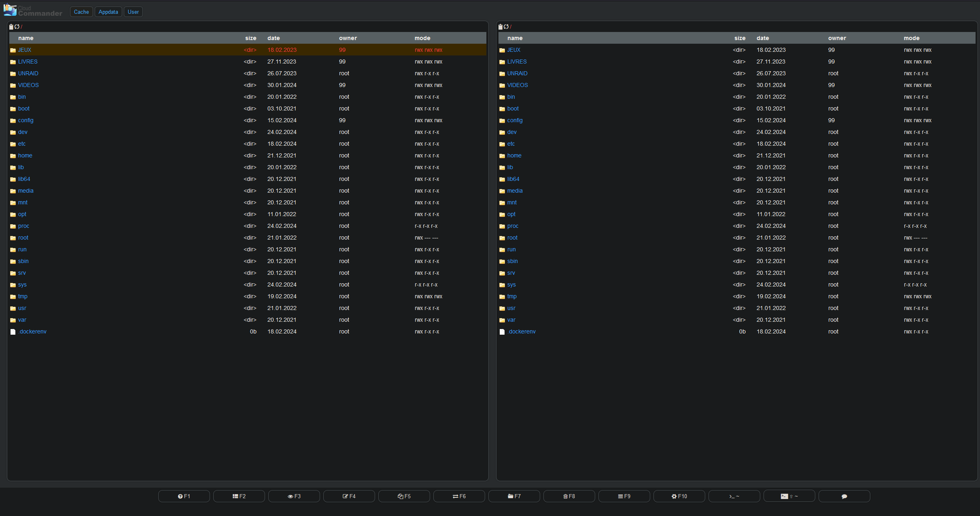
Task: Select 'var' folder name in left panel
Action: (22, 320)
